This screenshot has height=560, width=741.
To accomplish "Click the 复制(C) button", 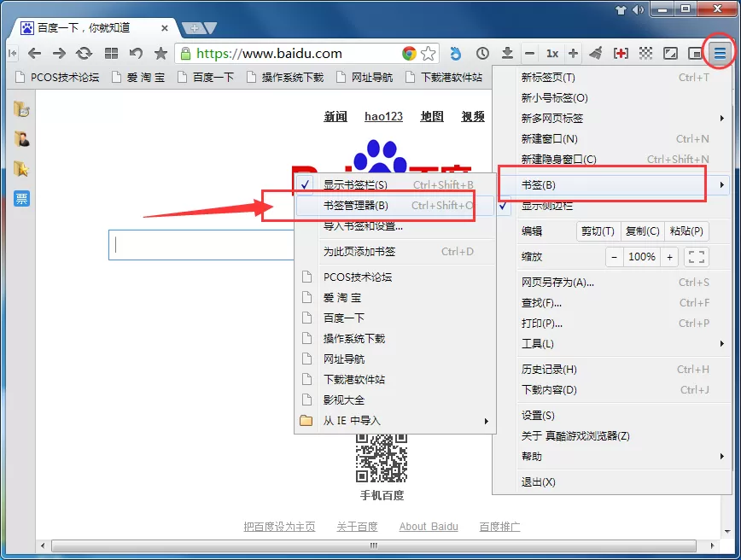I will click(x=642, y=231).
